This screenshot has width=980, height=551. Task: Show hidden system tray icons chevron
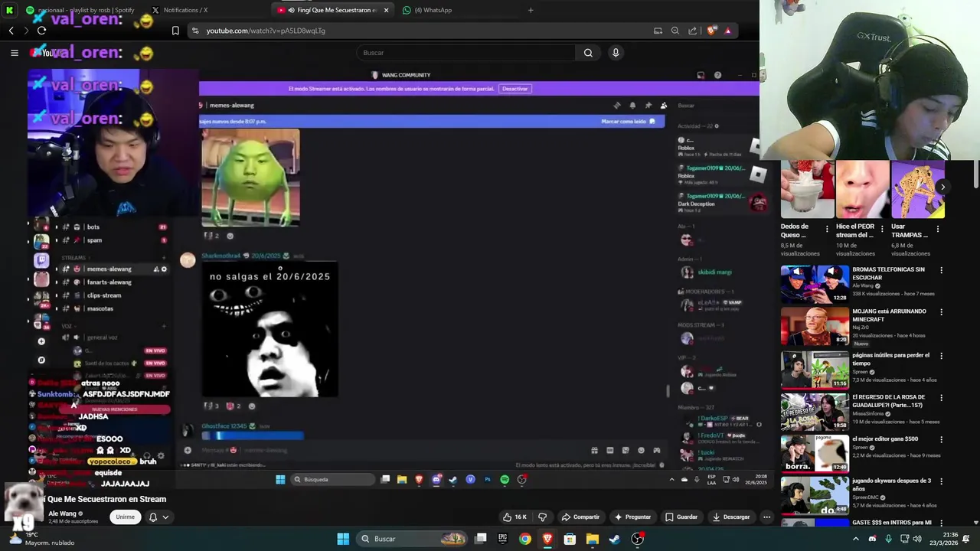click(857, 539)
